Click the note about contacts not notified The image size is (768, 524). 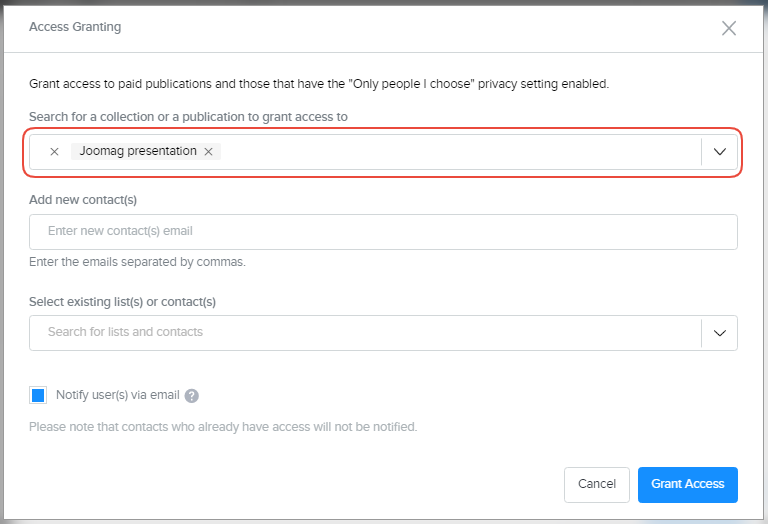coord(223,427)
